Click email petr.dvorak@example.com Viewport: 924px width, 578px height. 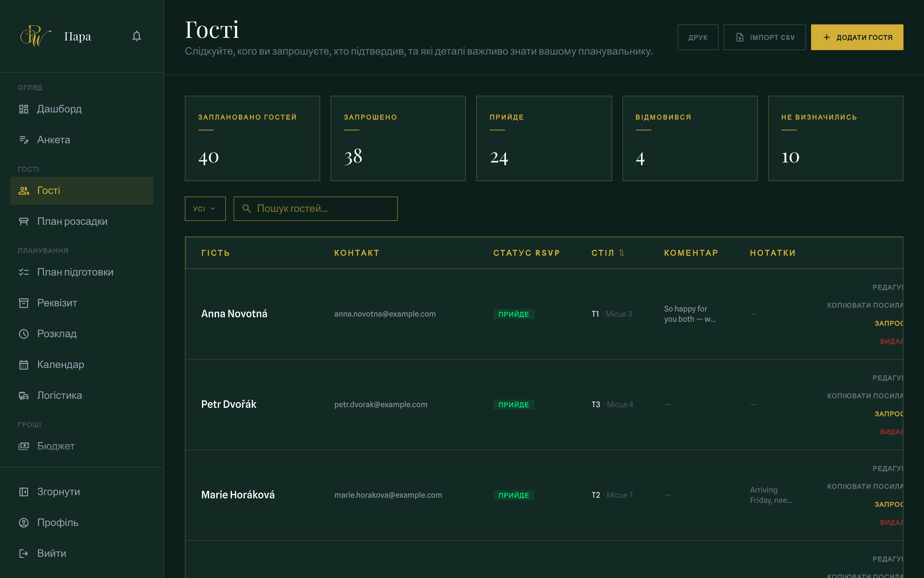[x=381, y=405]
